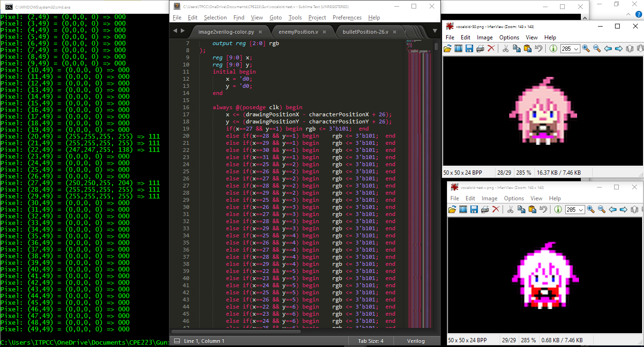644x347 pixels.
Task: Open 285 zoom dropdown in vocaloid-test.v.png window
Action: tap(581, 209)
